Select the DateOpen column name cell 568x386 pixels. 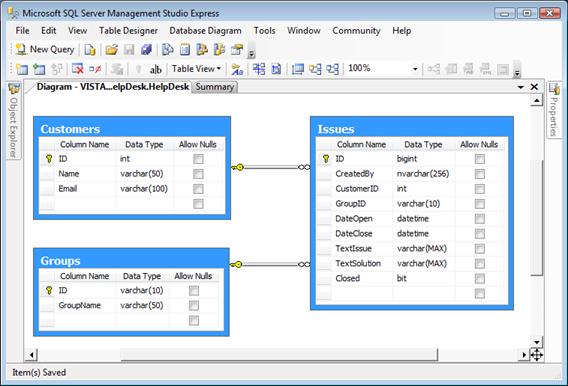pos(362,219)
